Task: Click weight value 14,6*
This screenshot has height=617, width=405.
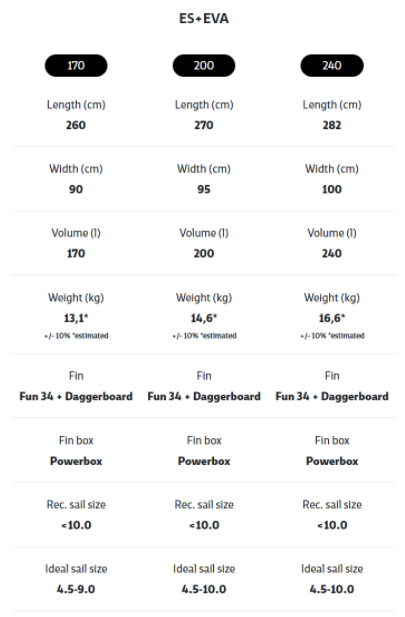Action: 204,318
